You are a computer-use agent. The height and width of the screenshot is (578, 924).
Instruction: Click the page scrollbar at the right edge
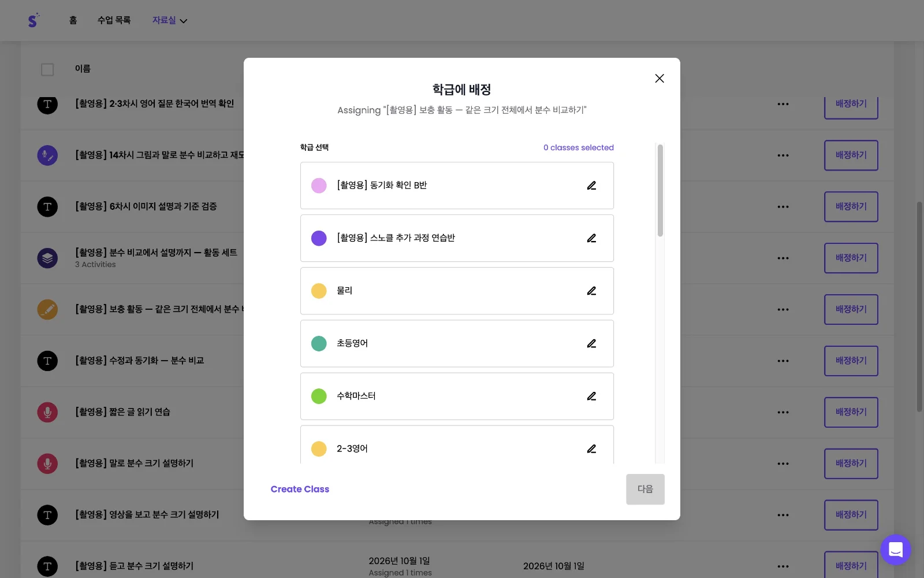point(919,306)
